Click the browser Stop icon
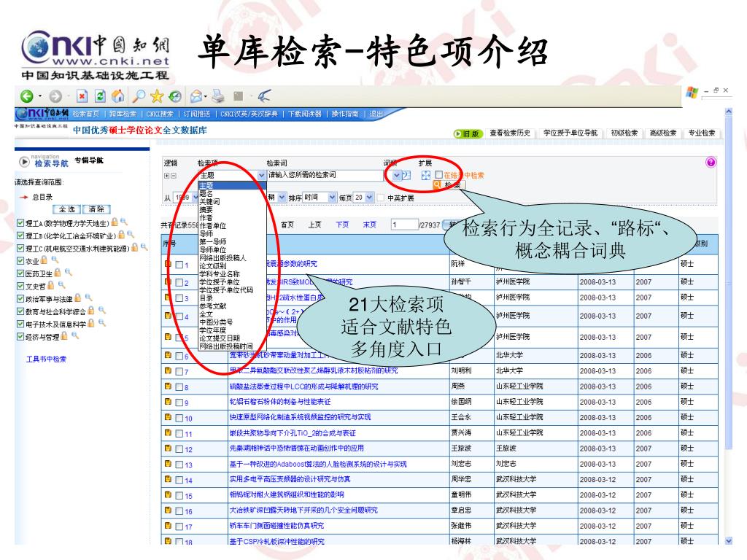747x560 pixels. pyautogui.click(x=82, y=96)
